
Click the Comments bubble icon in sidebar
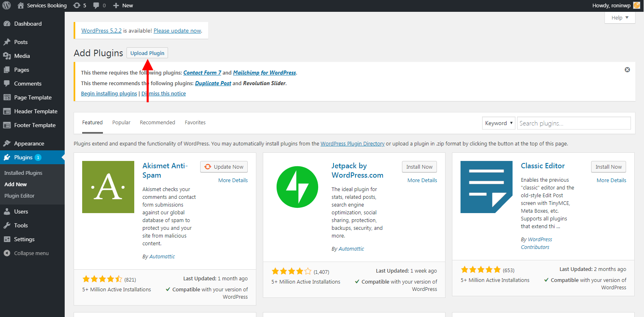(x=7, y=84)
